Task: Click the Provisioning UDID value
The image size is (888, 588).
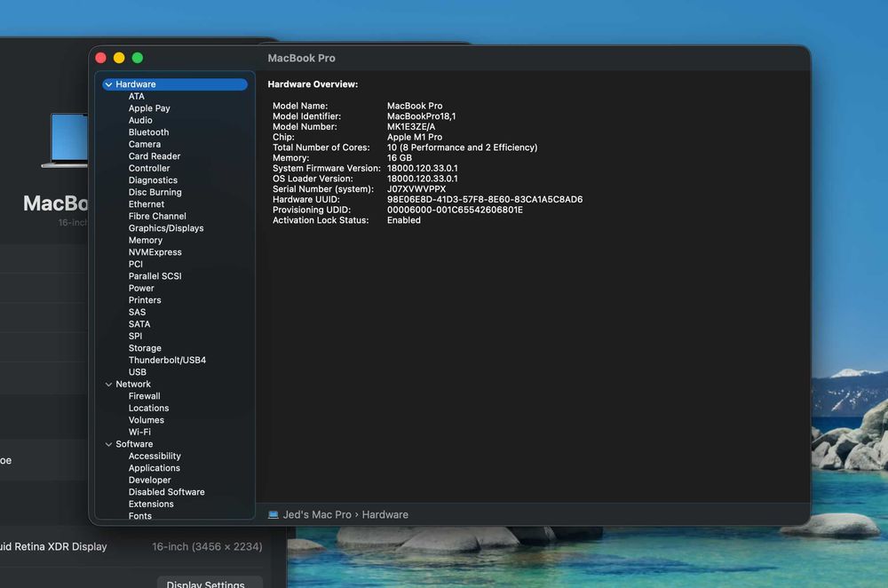Action: pos(455,210)
